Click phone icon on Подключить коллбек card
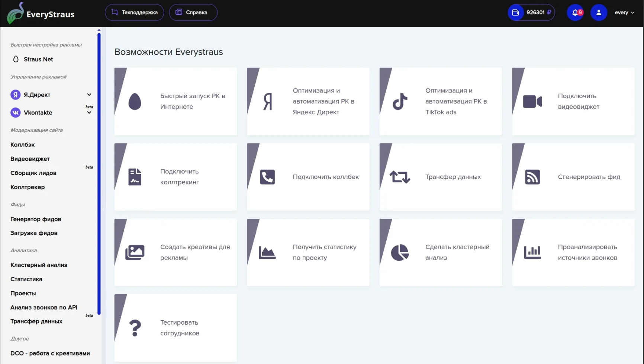The width and height of the screenshot is (644, 364). tap(267, 177)
